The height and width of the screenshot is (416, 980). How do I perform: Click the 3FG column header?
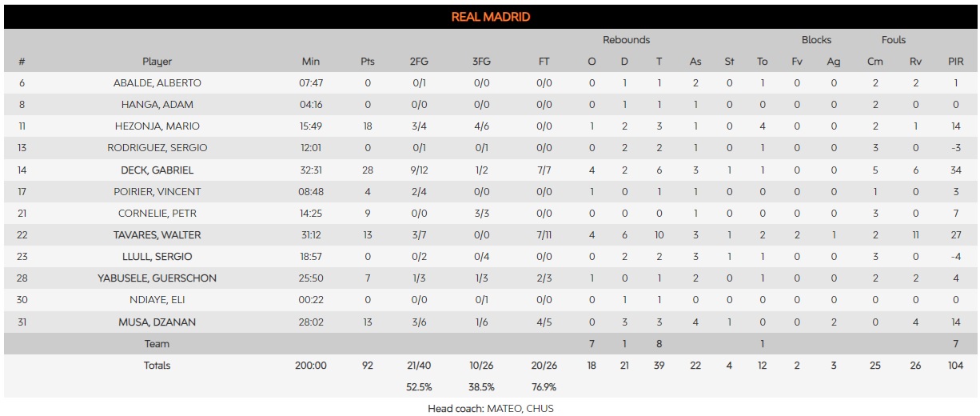pos(482,62)
